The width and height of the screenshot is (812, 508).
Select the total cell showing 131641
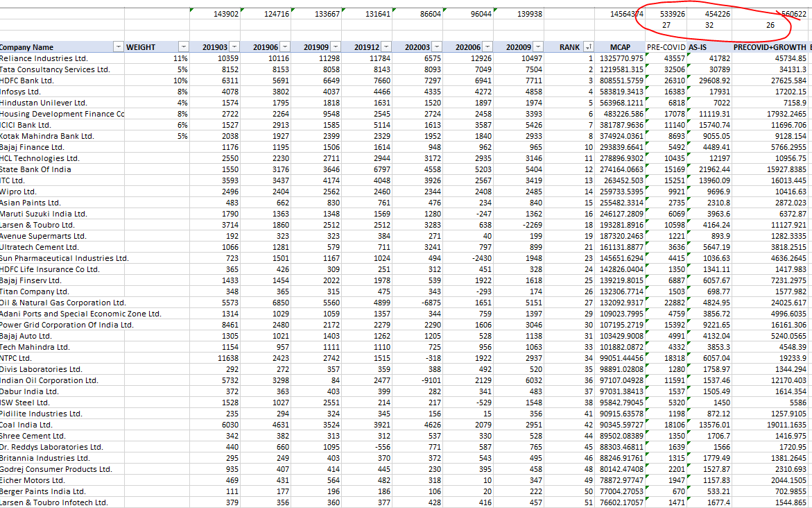tap(367, 14)
